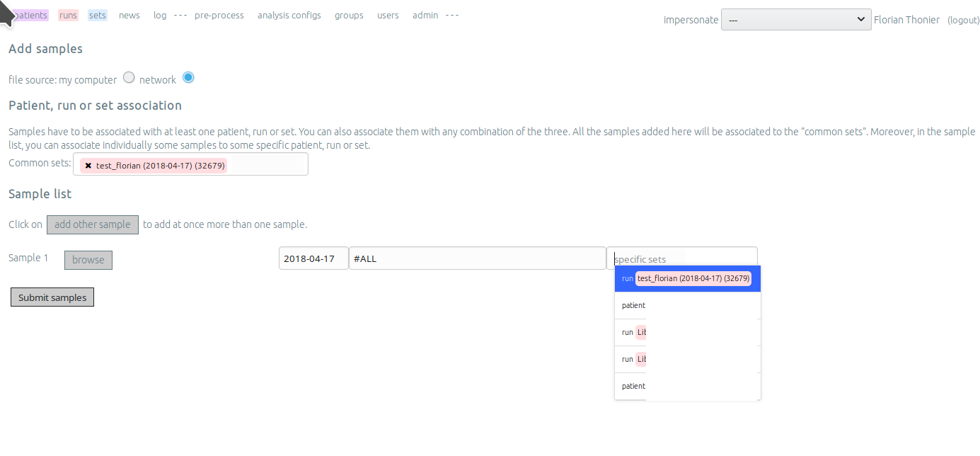The height and width of the screenshot is (456, 980).
Task: Log out via the (logout) link
Action: (964, 20)
